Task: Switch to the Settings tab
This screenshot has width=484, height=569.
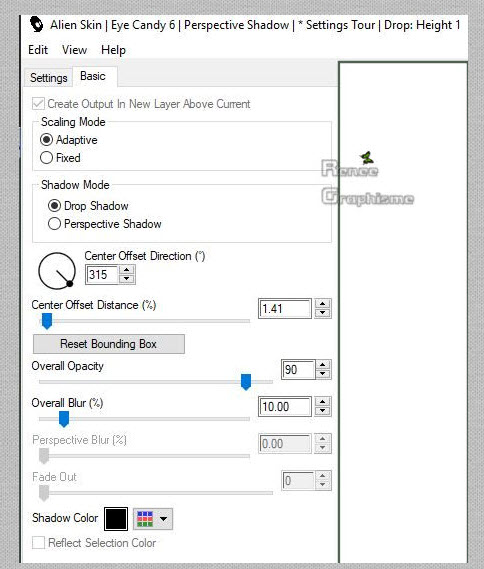Action: click(x=49, y=78)
